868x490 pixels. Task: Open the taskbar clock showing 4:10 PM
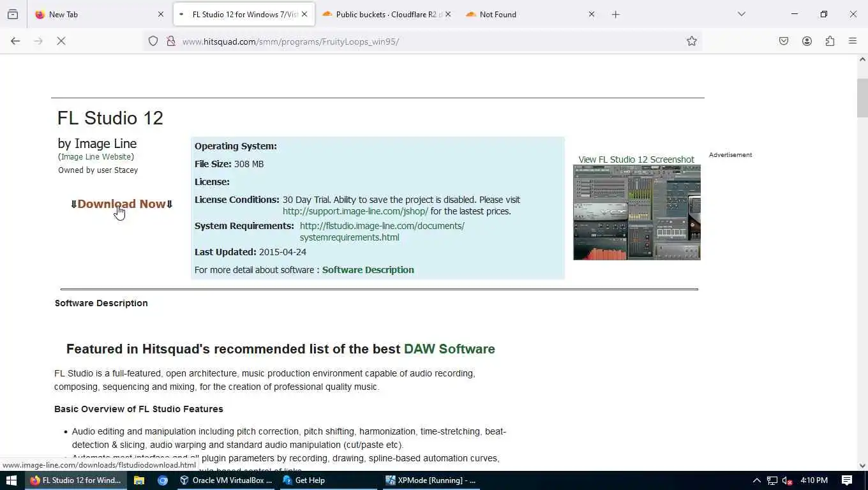click(x=814, y=480)
